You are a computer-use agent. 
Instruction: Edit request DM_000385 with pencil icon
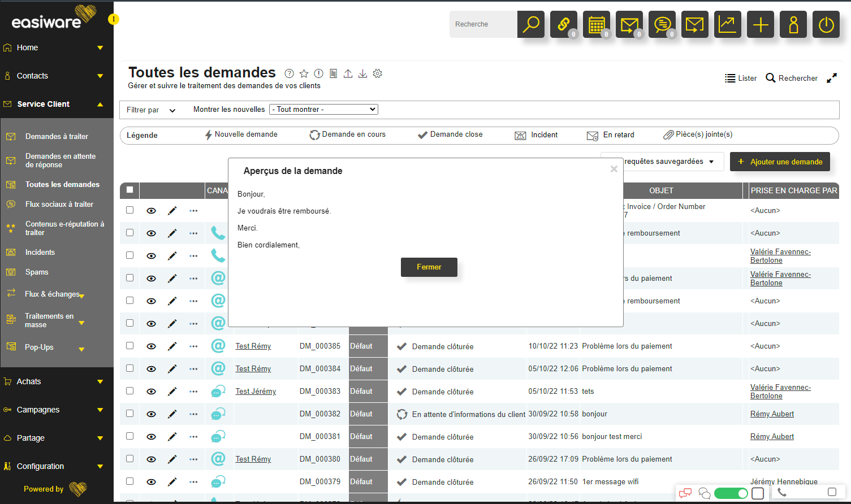(x=172, y=346)
